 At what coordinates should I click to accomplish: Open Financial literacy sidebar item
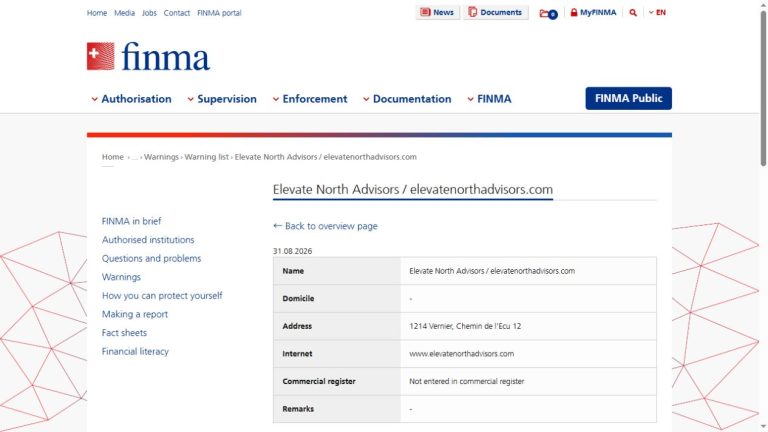135,351
